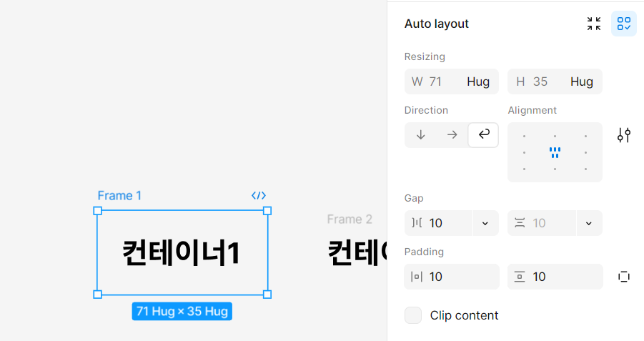Click the horizontal padding input field
Viewport: 644px width, 341px height.
click(x=452, y=277)
